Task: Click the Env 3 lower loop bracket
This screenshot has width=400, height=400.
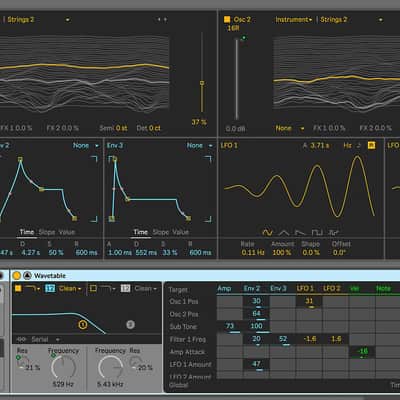Action: [x=208, y=219]
